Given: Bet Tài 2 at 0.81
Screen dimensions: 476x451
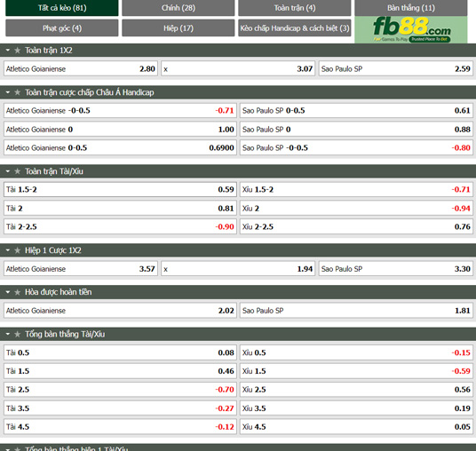Looking at the screenshot, I should coord(120,209).
